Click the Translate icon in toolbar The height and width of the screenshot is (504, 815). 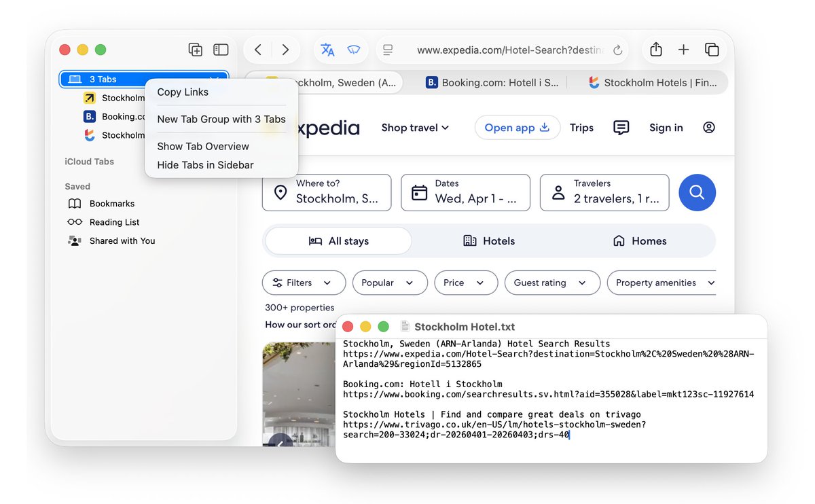327,50
